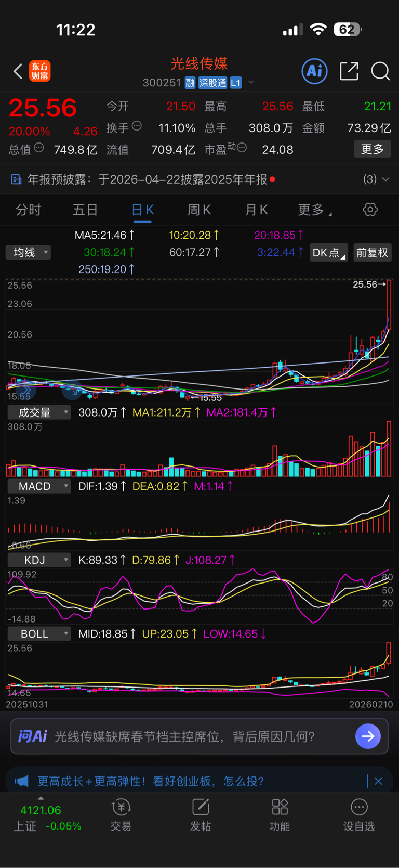Image resolution: width=399 pixels, height=868 pixels.
Task: Switch to the 五日 tab
Action: point(85,210)
